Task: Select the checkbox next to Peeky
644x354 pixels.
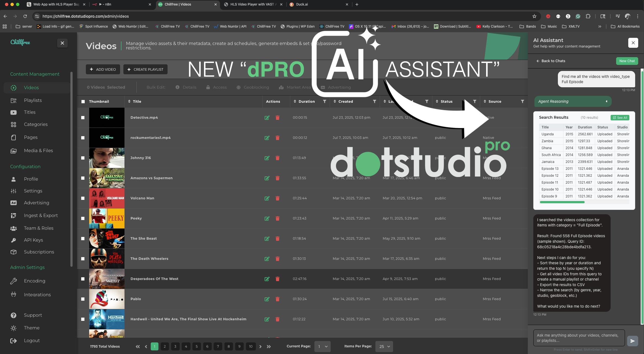Action: coord(83,218)
